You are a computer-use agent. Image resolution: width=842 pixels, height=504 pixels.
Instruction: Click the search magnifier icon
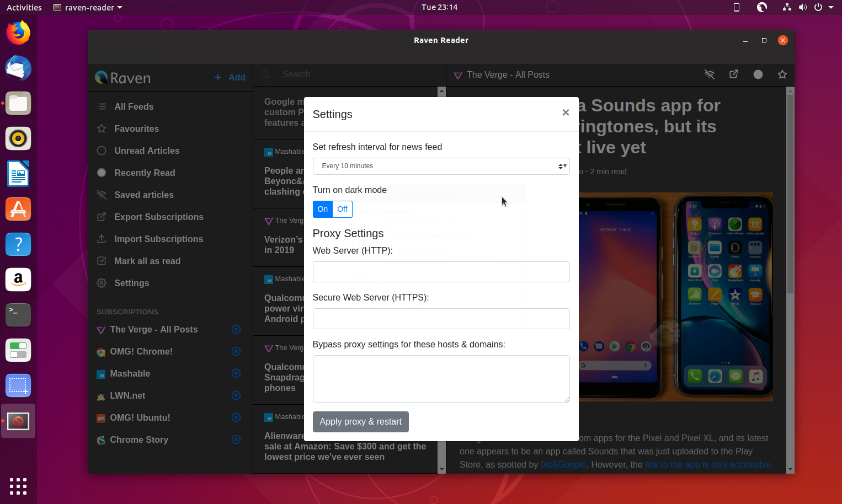click(265, 74)
